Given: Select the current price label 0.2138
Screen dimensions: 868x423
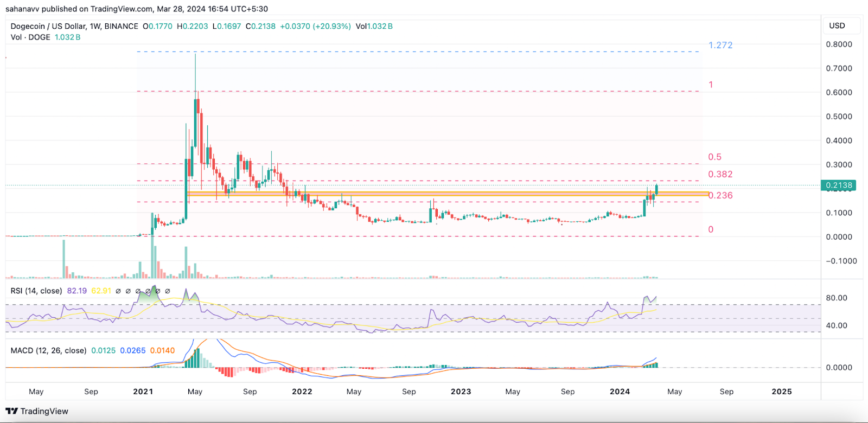Looking at the screenshot, I should 839,185.
